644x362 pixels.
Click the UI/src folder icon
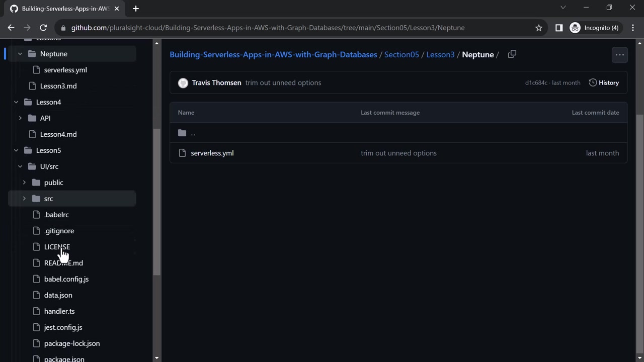pyautogui.click(x=32, y=166)
